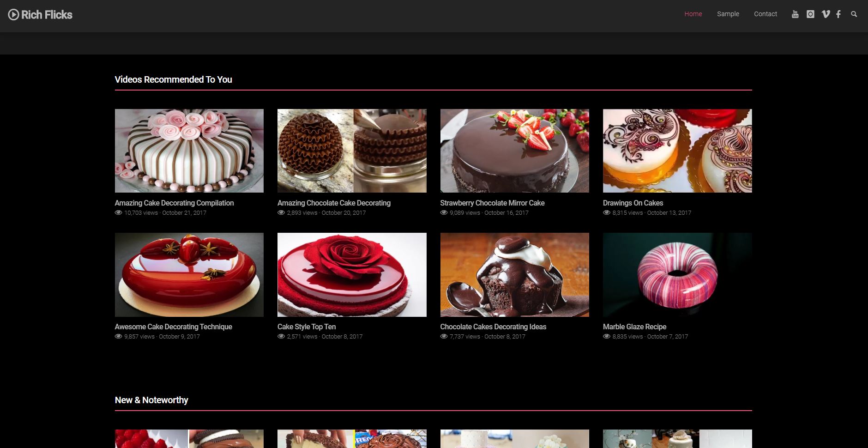Go to the Home menu item

click(693, 14)
